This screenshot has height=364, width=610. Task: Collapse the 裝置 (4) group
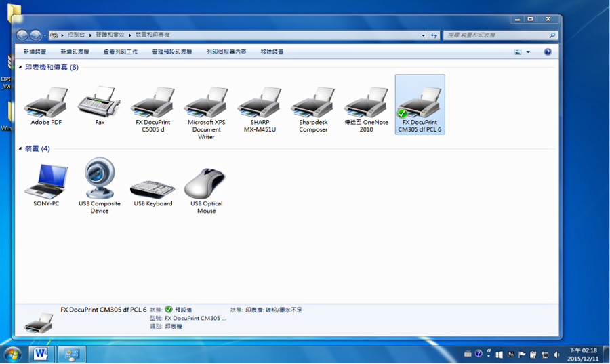(x=20, y=148)
